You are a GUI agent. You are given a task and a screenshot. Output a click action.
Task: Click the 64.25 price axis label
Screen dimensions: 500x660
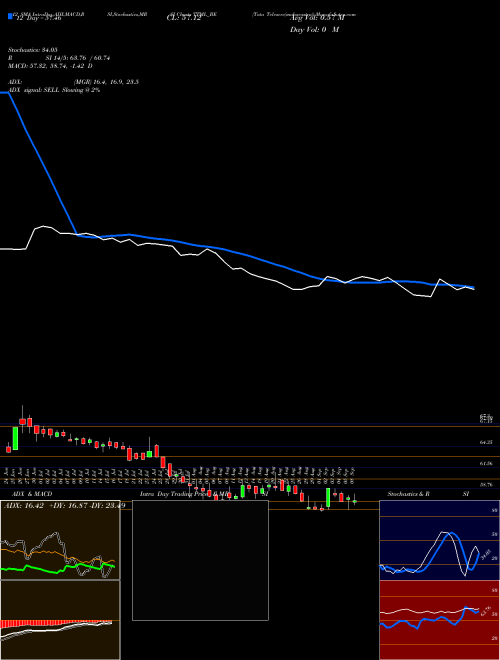(x=486, y=442)
